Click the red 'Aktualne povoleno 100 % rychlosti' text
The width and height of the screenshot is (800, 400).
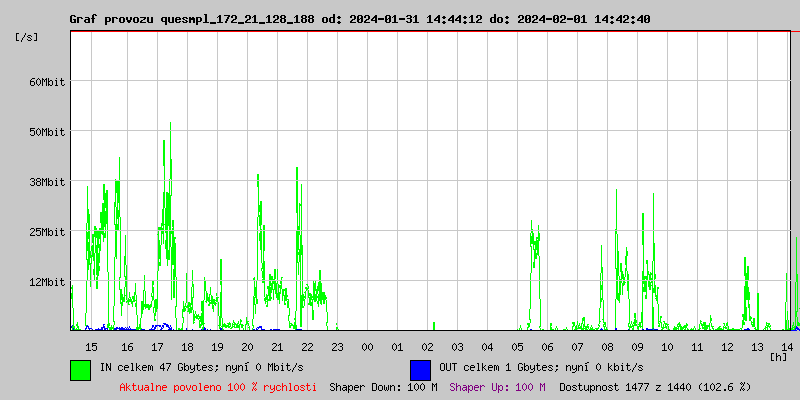click(218, 387)
